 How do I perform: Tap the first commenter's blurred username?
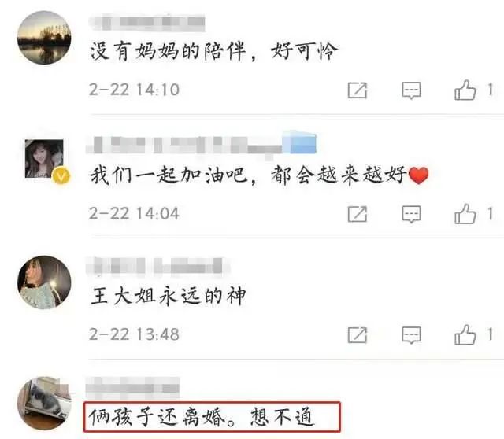[147, 22]
